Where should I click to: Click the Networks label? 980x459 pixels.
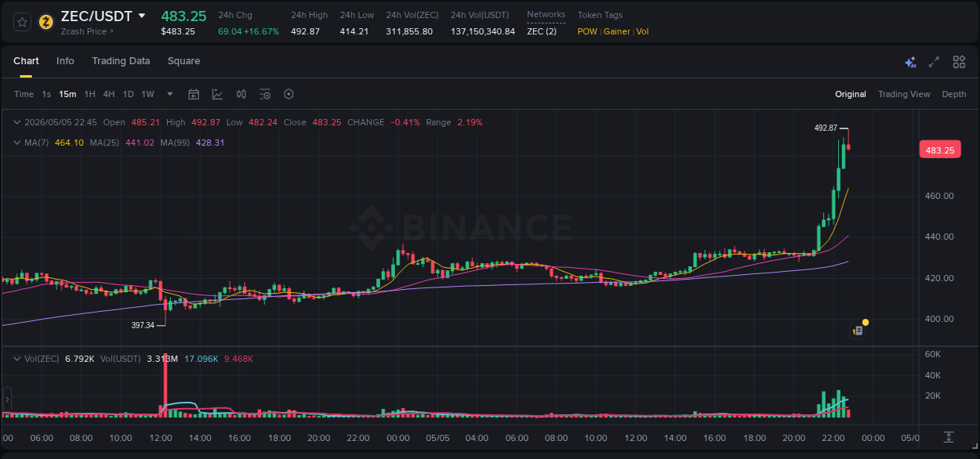(546, 15)
